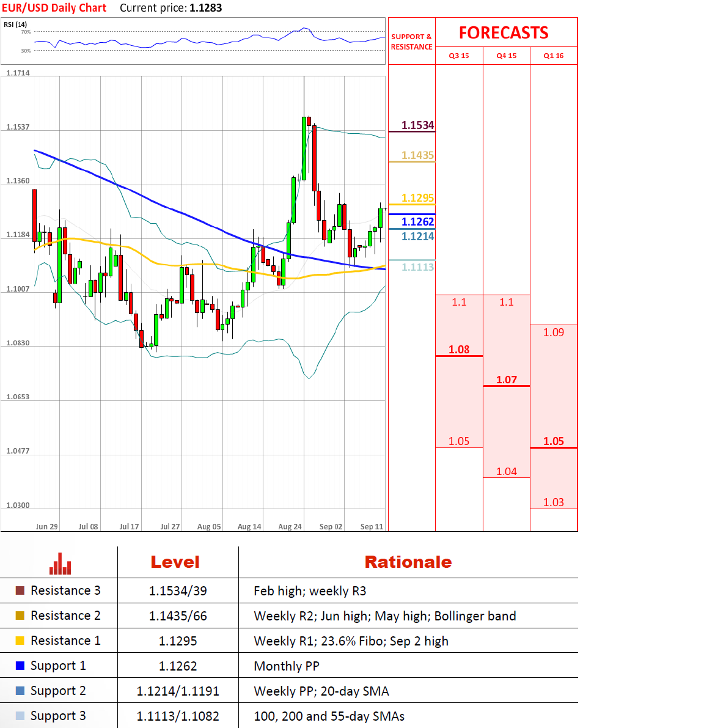Image resolution: width=704 pixels, height=728 pixels.
Task: Click the Q1 16 bold forecast 1.05
Action: (x=554, y=441)
